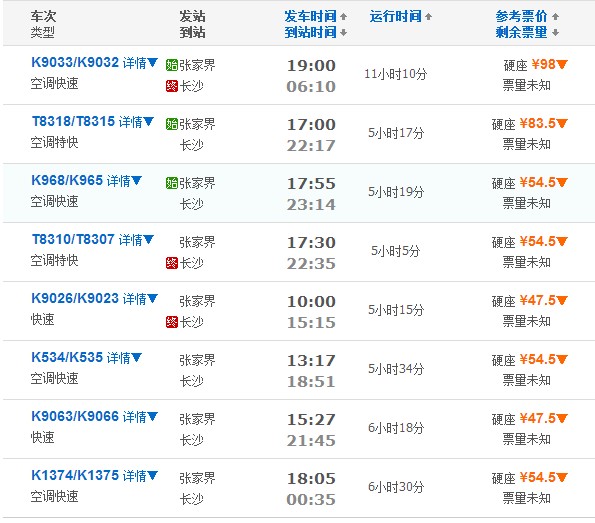Expand 详情 for train K534/K535

tap(124, 358)
